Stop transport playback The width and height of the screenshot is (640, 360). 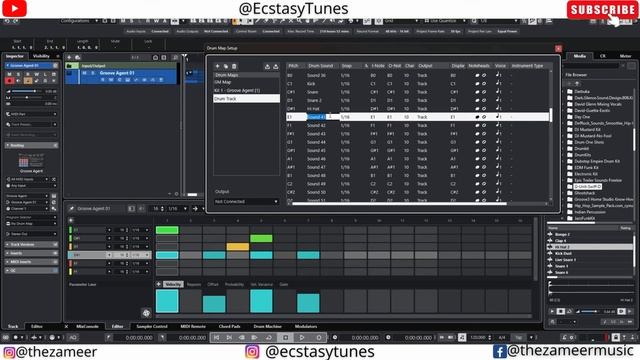(x=286, y=338)
